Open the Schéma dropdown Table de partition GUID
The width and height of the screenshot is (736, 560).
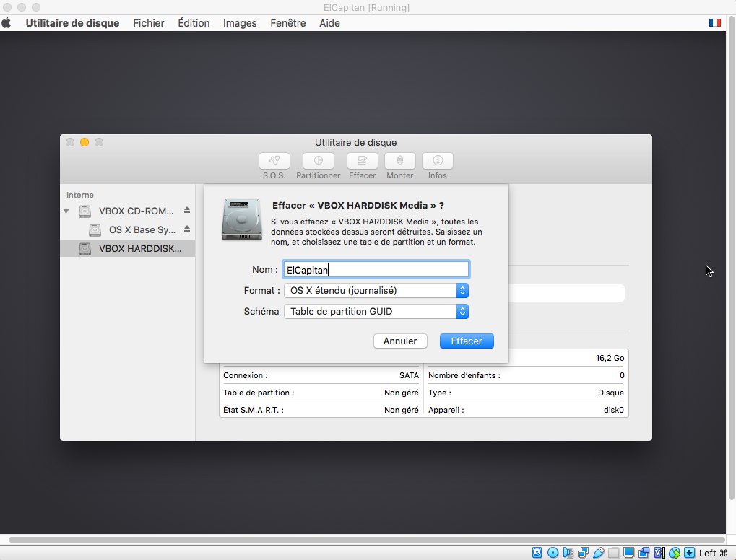(x=376, y=312)
